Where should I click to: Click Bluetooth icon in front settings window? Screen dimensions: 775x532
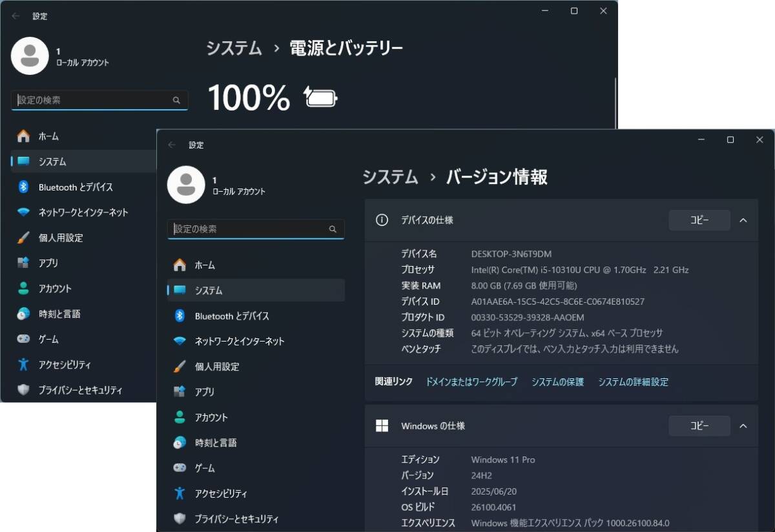[x=180, y=316]
